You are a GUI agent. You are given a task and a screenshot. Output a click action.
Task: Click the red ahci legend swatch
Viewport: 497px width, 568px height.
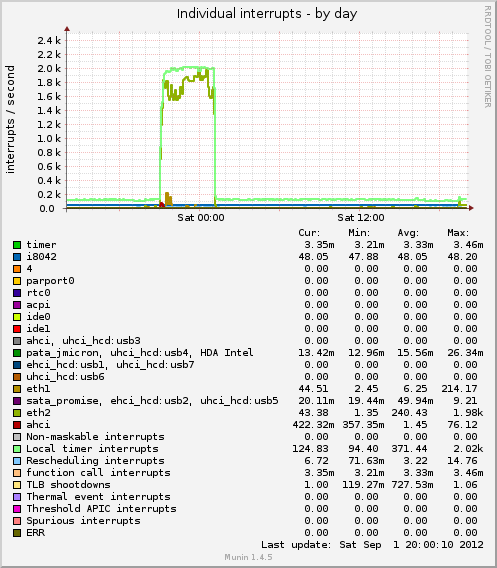[x=17, y=425]
